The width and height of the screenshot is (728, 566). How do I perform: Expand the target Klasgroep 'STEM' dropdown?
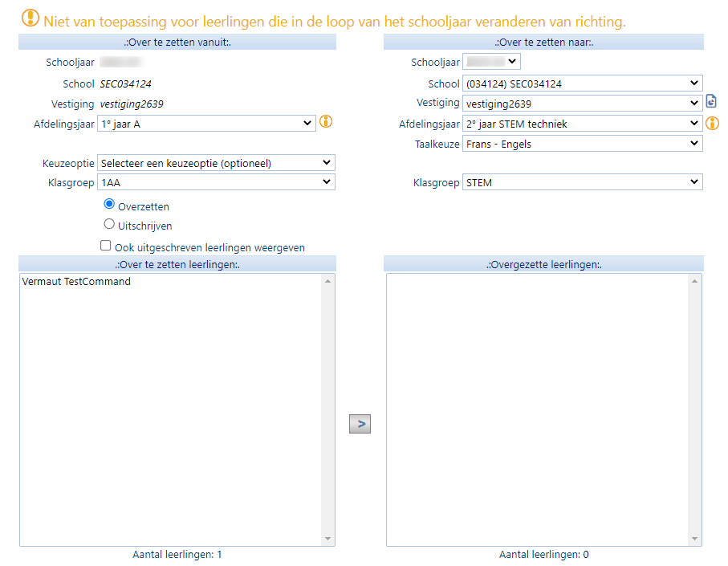tap(582, 182)
